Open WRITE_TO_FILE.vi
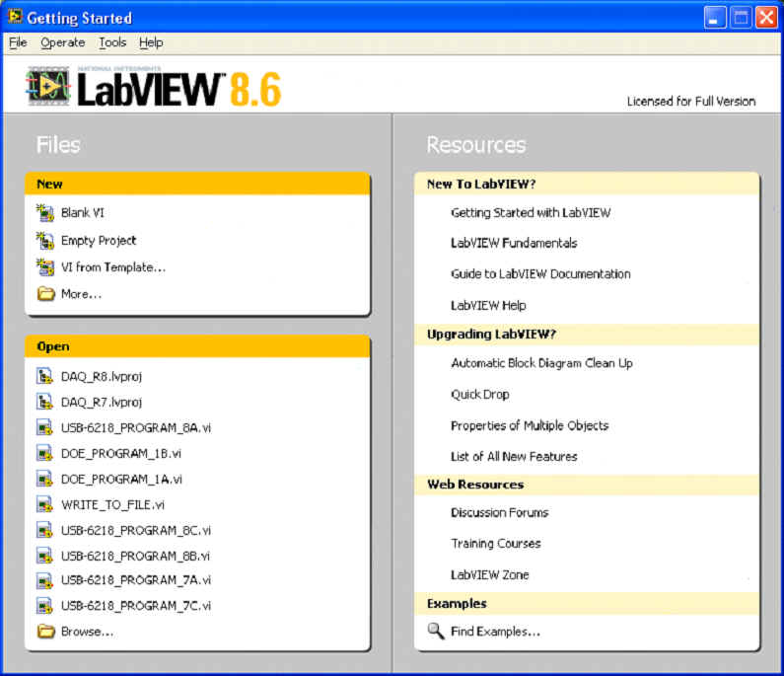784x676 pixels. pyautogui.click(x=112, y=505)
